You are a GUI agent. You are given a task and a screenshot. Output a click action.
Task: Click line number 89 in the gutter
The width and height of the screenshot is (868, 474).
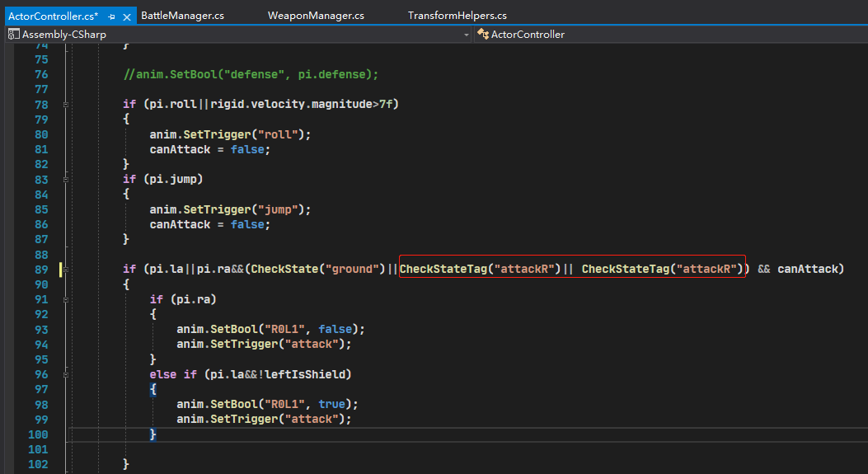pyautogui.click(x=41, y=270)
